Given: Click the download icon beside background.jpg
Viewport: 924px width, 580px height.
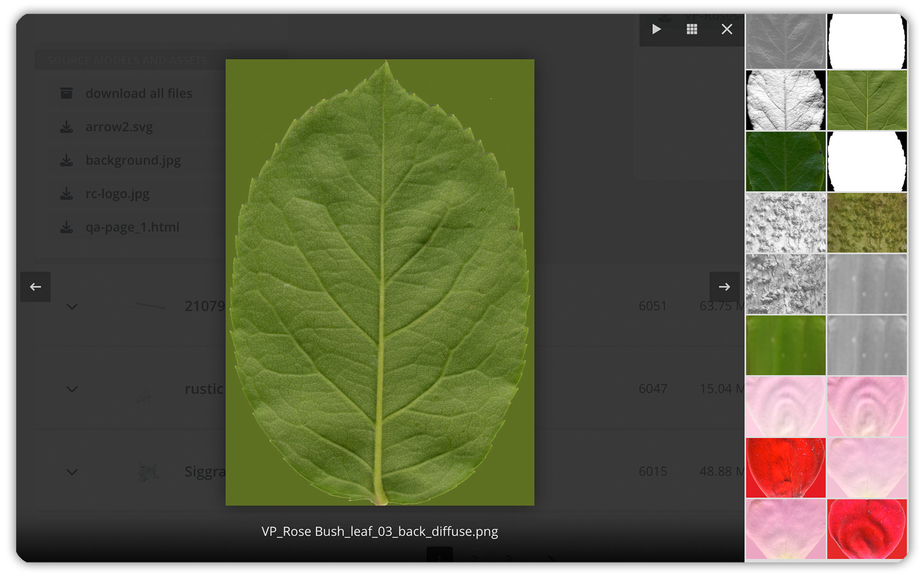Looking at the screenshot, I should click(67, 160).
